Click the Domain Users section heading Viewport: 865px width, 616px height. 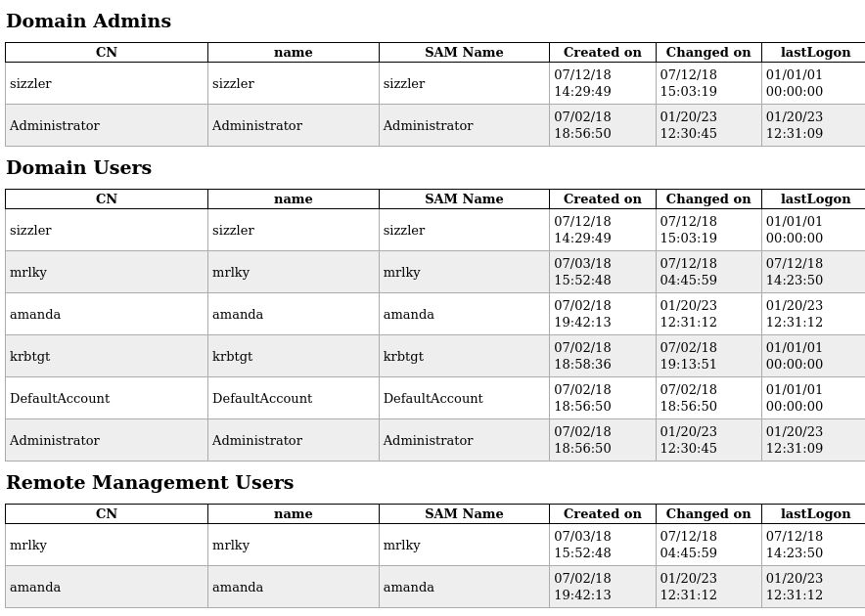click(x=78, y=168)
